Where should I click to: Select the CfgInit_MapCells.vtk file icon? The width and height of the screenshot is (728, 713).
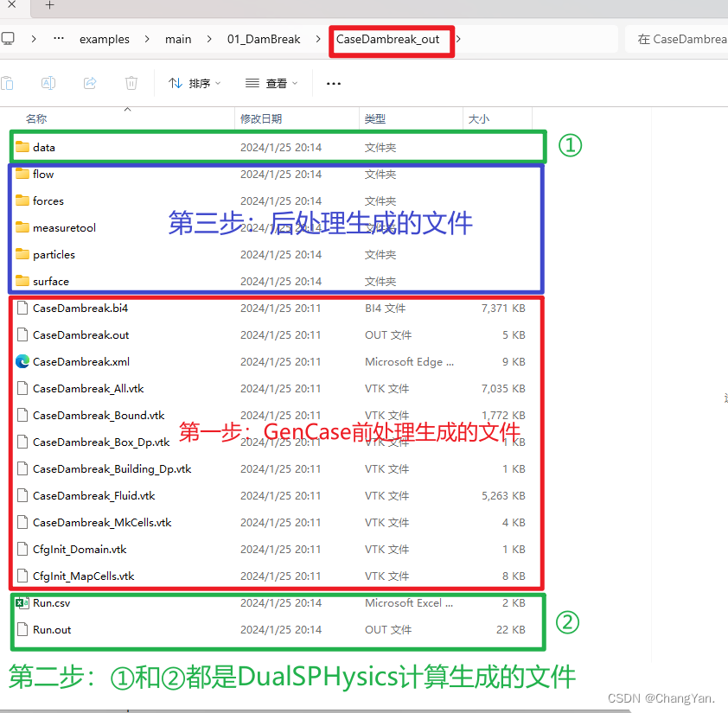pyautogui.click(x=22, y=576)
